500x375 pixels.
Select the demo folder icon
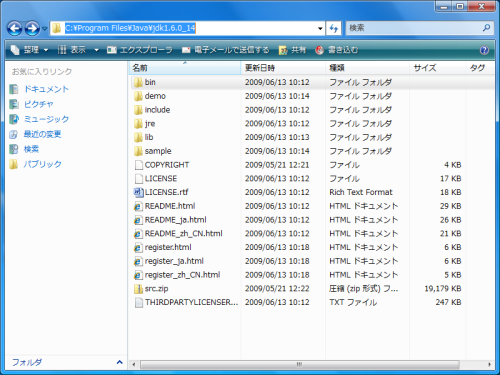click(x=138, y=96)
